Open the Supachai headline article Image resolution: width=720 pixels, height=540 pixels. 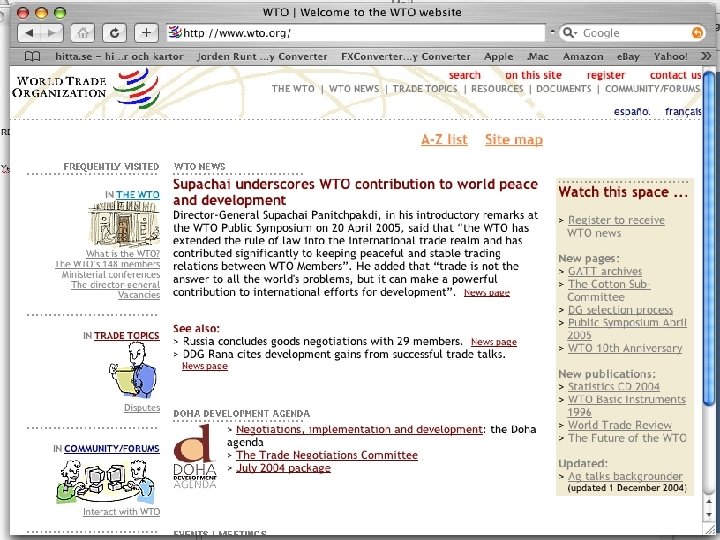355,192
